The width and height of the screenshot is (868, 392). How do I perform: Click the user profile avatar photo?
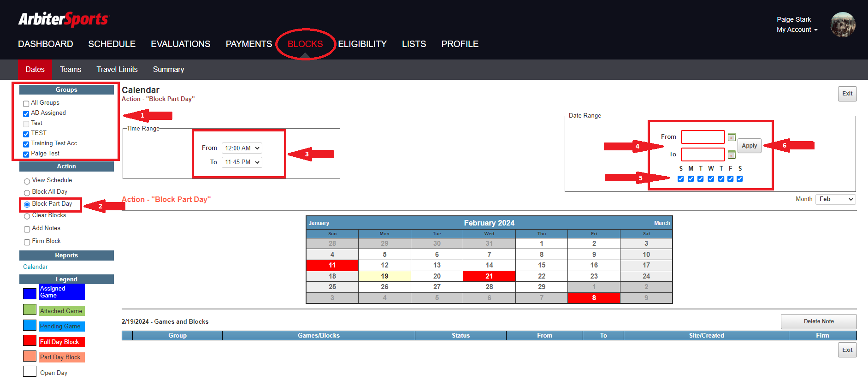[x=843, y=24]
